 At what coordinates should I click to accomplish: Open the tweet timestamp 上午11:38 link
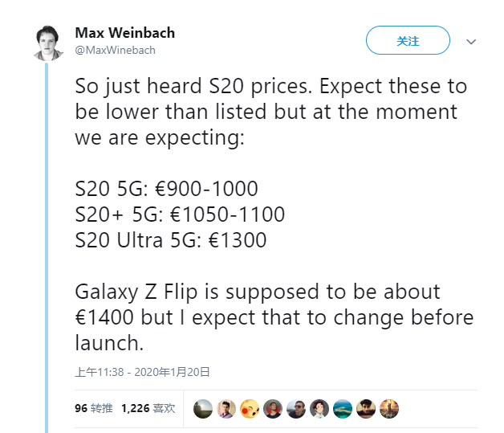(142, 372)
